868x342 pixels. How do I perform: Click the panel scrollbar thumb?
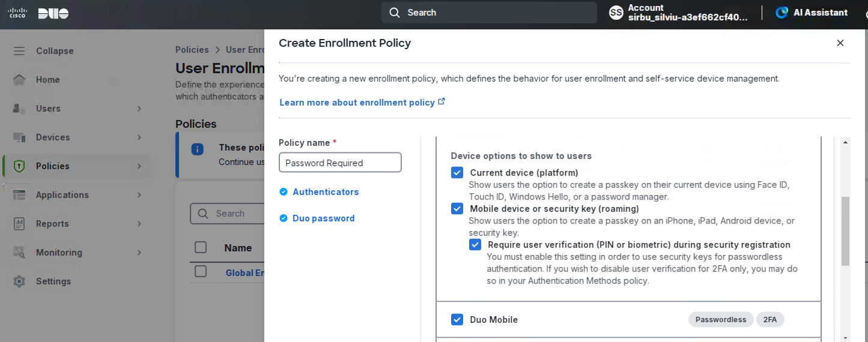845,231
